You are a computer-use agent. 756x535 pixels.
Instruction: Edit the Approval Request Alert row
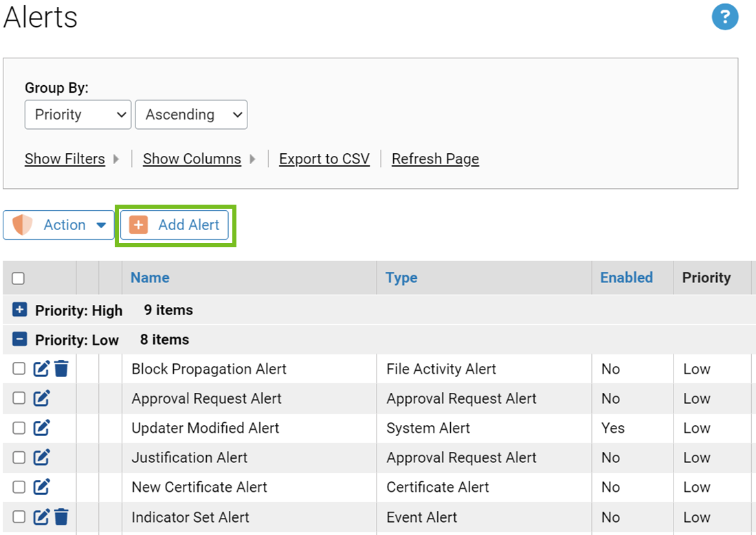pyautogui.click(x=42, y=398)
